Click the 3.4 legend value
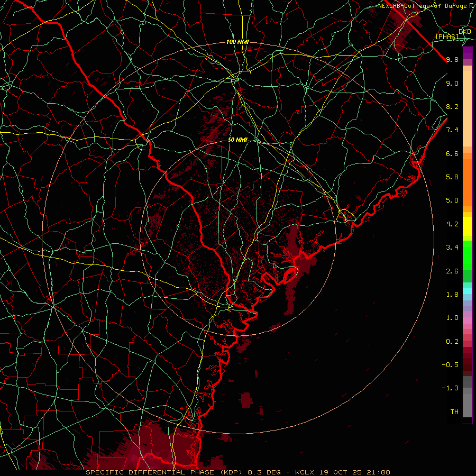This screenshot has width=476, height=476. (x=452, y=248)
